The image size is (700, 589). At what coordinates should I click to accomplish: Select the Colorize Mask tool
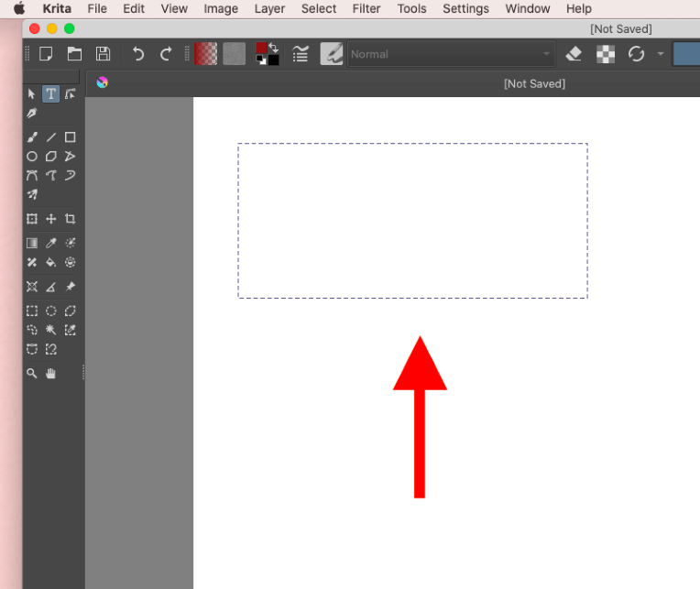click(x=70, y=243)
